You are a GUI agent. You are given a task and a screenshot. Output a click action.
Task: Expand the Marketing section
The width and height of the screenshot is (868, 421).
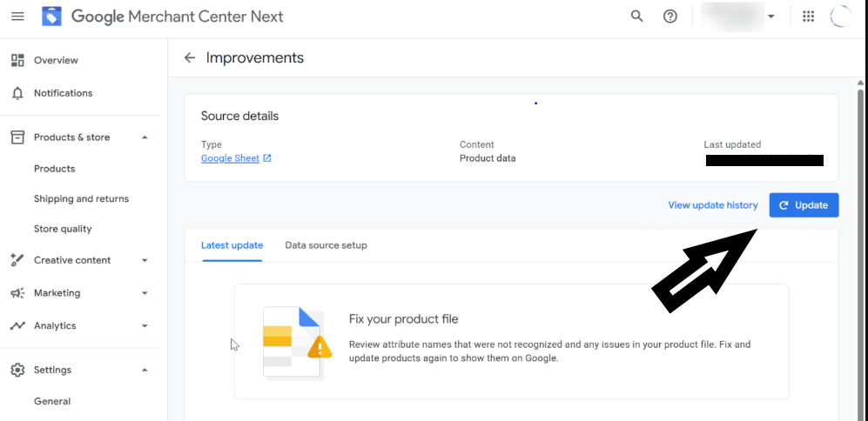pos(145,293)
